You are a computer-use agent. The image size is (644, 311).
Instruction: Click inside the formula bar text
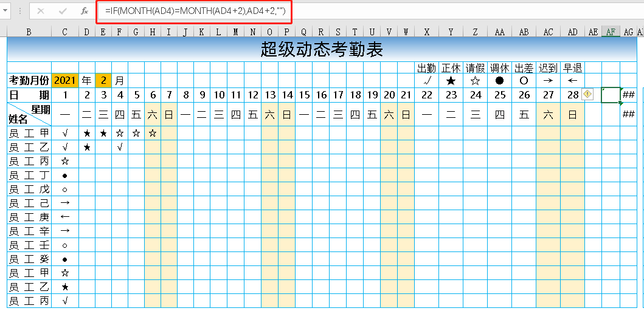(x=195, y=11)
